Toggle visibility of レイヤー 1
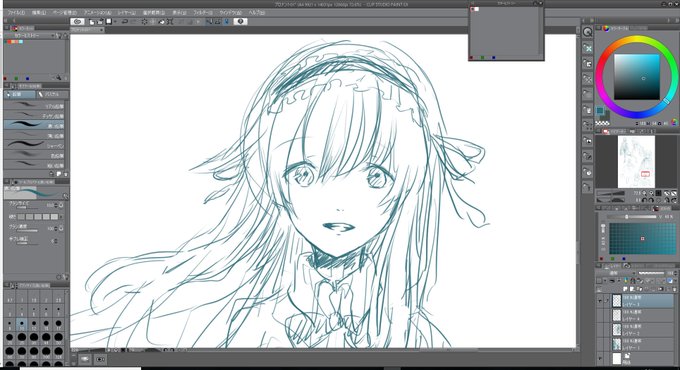 (600, 344)
